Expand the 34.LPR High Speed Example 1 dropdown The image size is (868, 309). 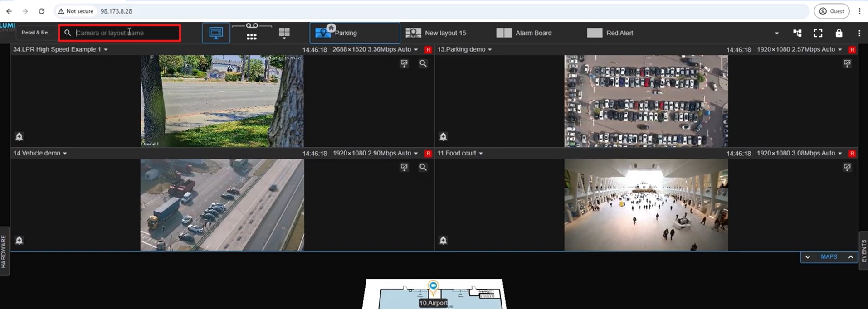coord(106,49)
